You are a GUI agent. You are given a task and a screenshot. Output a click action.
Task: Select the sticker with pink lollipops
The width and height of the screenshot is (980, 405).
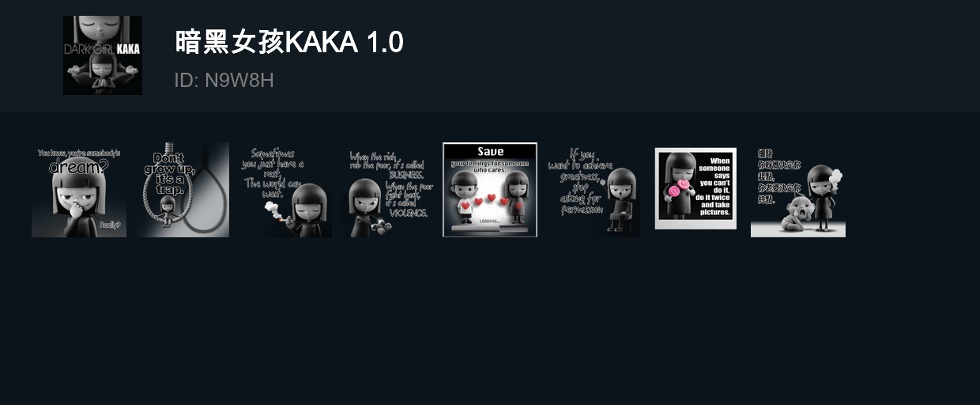coord(695,190)
